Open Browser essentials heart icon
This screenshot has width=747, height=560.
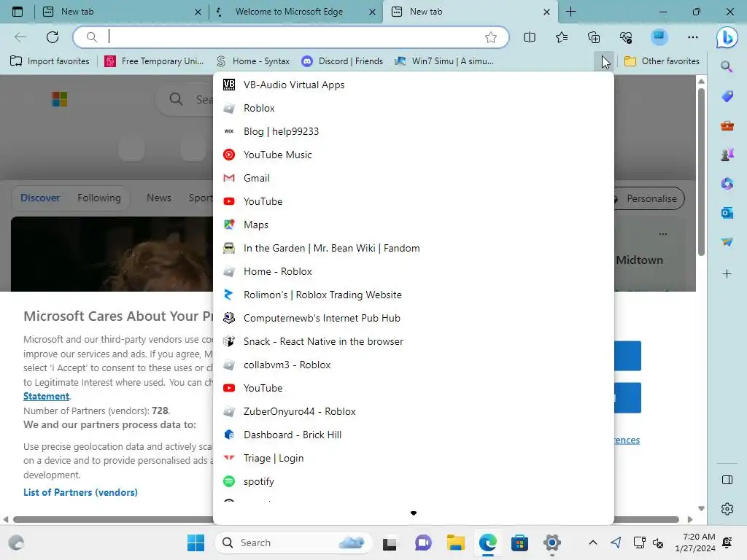626,37
